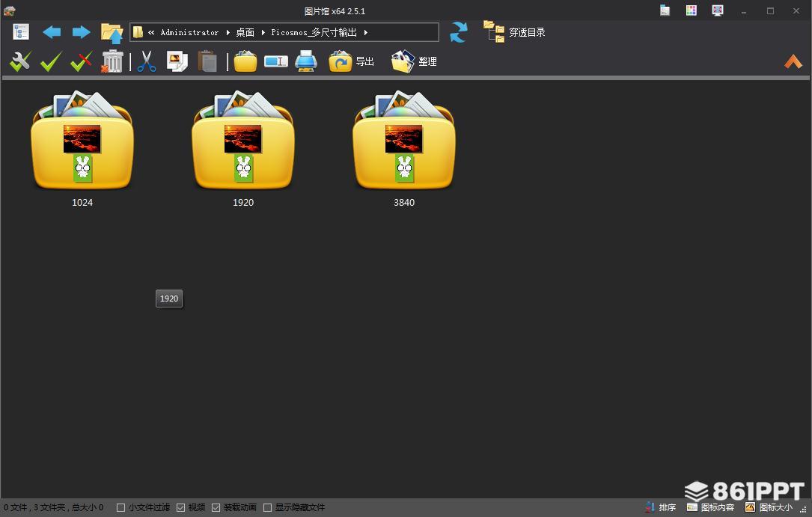
Task: Toggle the 显示隐藏文件 checkbox
Action: (x=268, y=507)
